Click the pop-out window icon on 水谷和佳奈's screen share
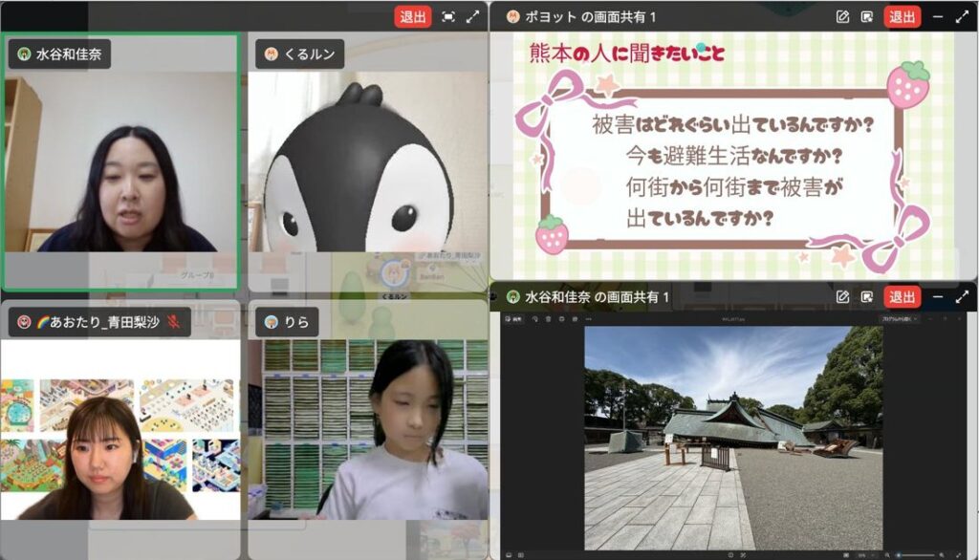Screen dimensions: 979x560 (x=866, y=297)
